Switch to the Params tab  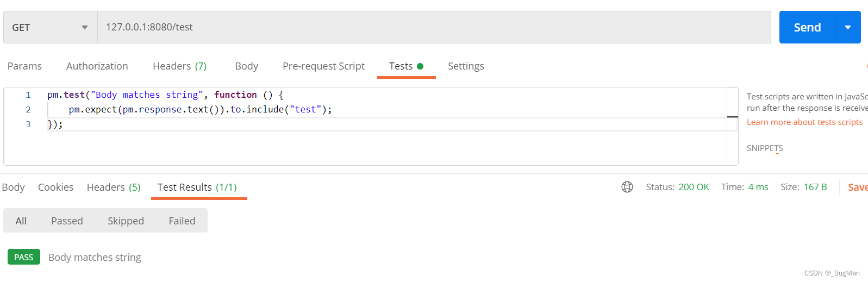click(x=24, y=66)
